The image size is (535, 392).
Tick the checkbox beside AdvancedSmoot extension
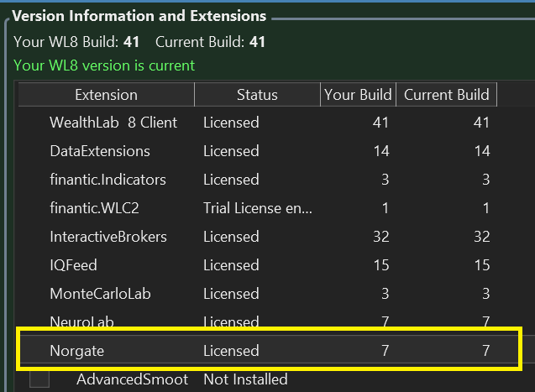[39, 379]
